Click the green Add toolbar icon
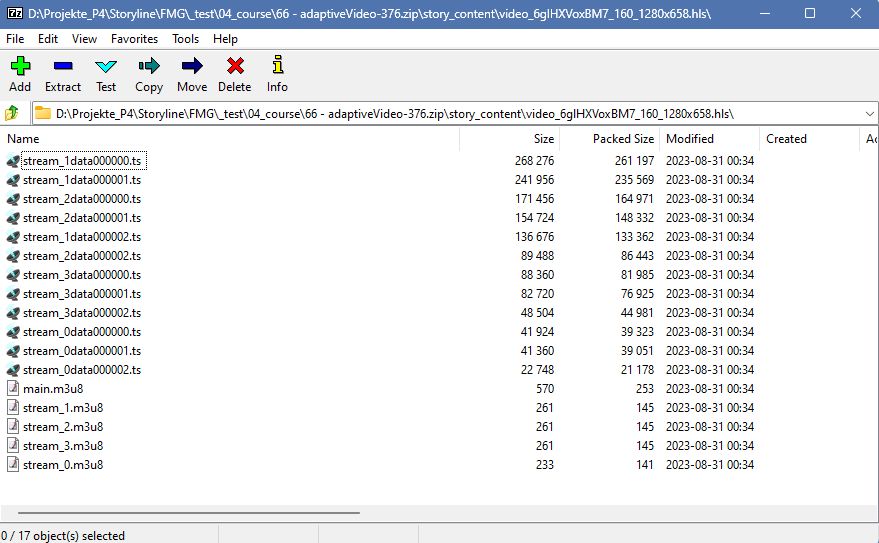The width and height of the screenshot is (879, 543). [20, 66]
